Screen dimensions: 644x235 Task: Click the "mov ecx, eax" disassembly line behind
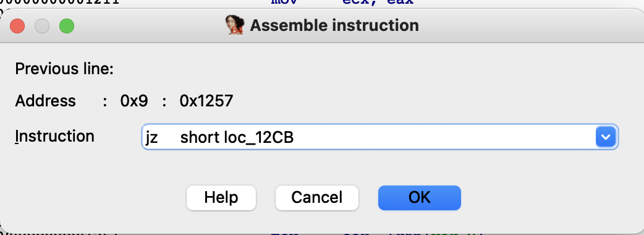[342, 2]
